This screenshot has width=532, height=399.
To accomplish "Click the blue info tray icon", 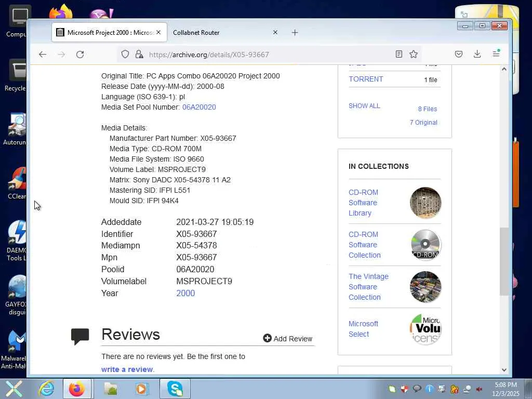I will 429,389.
